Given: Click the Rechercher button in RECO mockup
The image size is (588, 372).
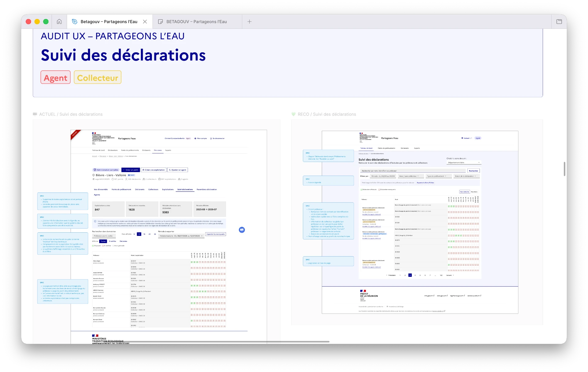Looking at the screenshot, I should point(473,171).
